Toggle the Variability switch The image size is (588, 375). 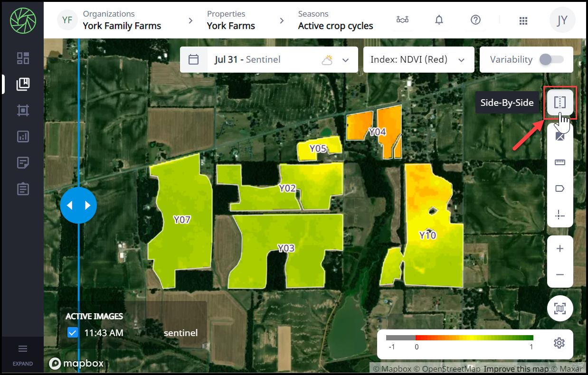click(551, 60)
